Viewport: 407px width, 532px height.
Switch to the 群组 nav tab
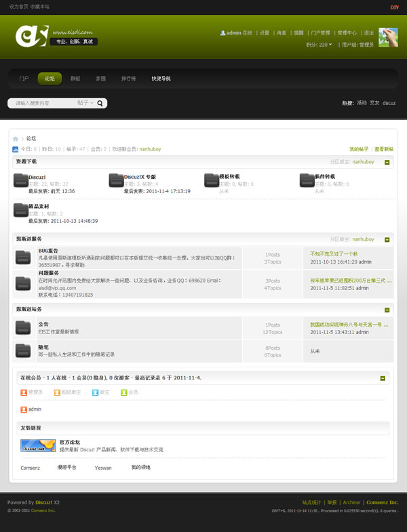(x=75, y=79)
